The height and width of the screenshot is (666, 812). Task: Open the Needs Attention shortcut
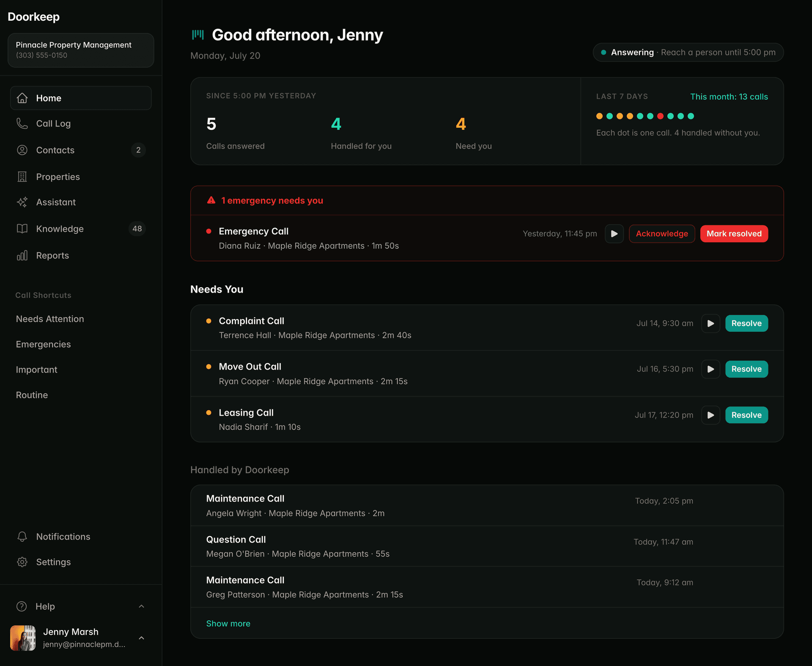50,319
